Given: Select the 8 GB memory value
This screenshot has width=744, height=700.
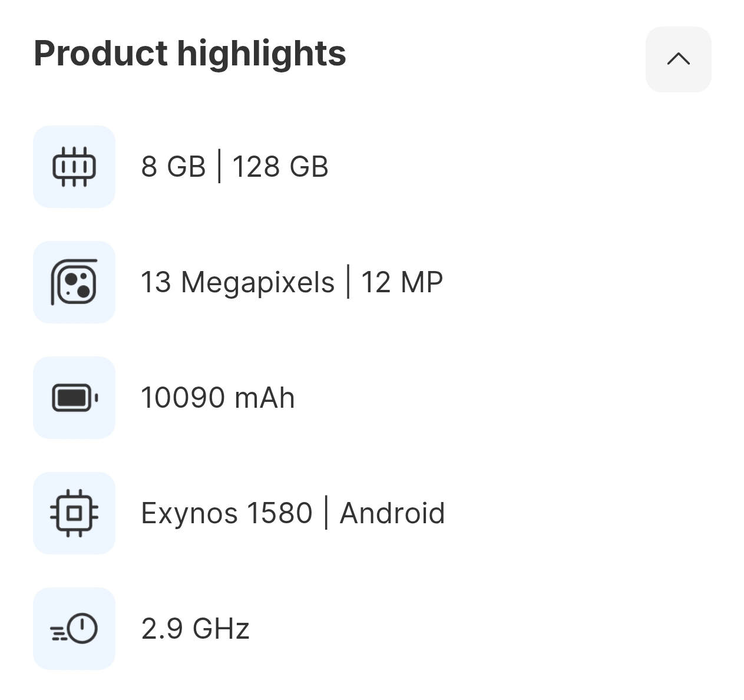Looking at the screenshot, I should (173, 167).
